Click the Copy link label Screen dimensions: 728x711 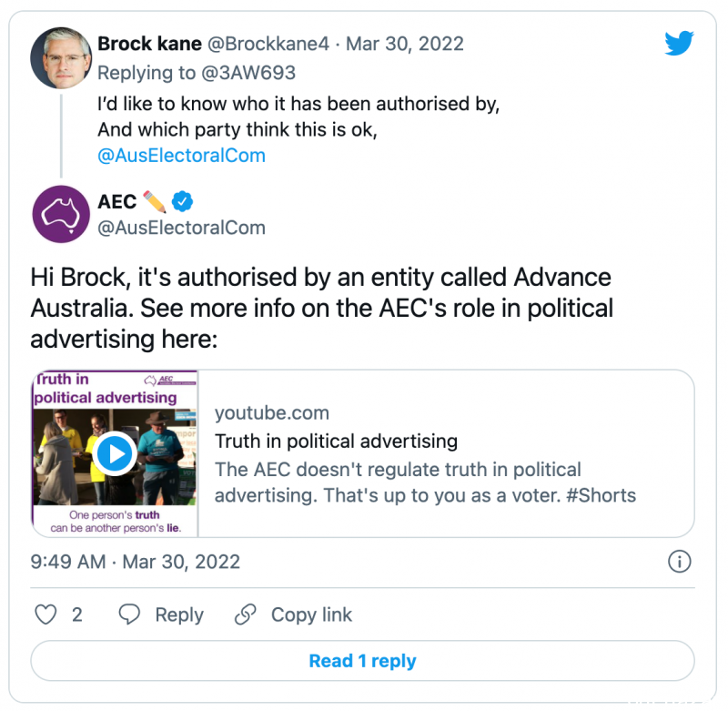point(311,615)
